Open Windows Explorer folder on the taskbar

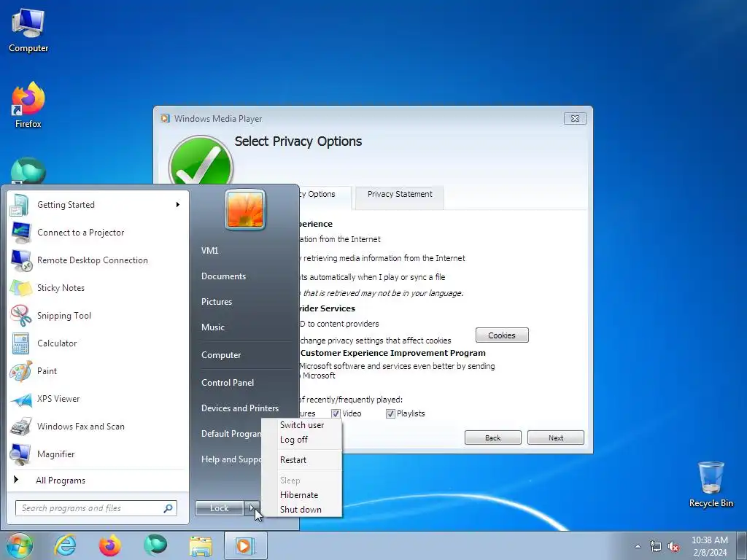pyautogui.click(x=201, y=546)
